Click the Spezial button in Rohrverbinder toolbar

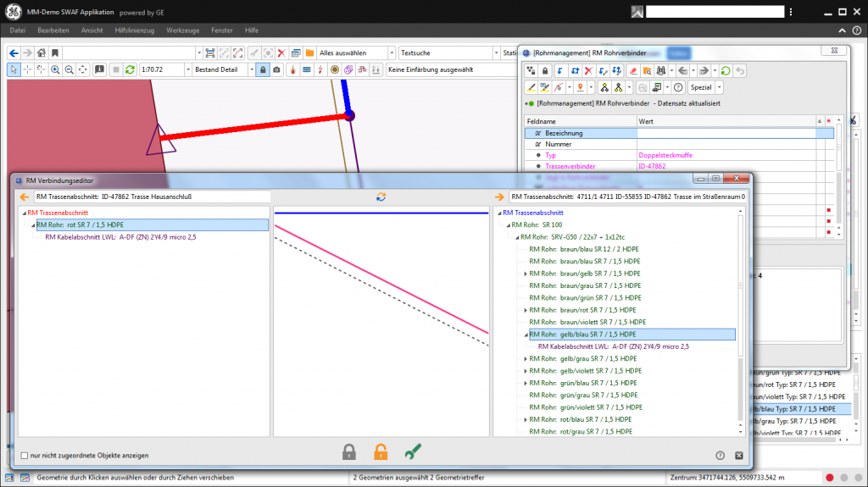pos(705,87)
